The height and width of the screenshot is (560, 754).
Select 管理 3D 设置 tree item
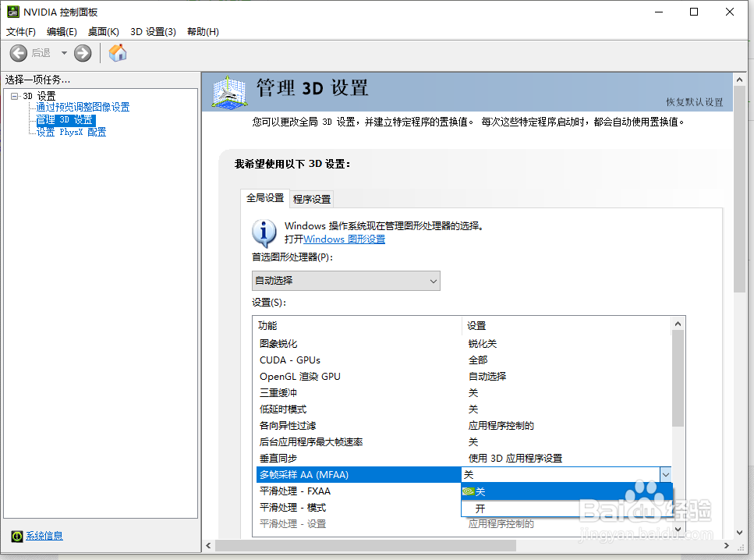pyautogui.click(x=65, y=120)
